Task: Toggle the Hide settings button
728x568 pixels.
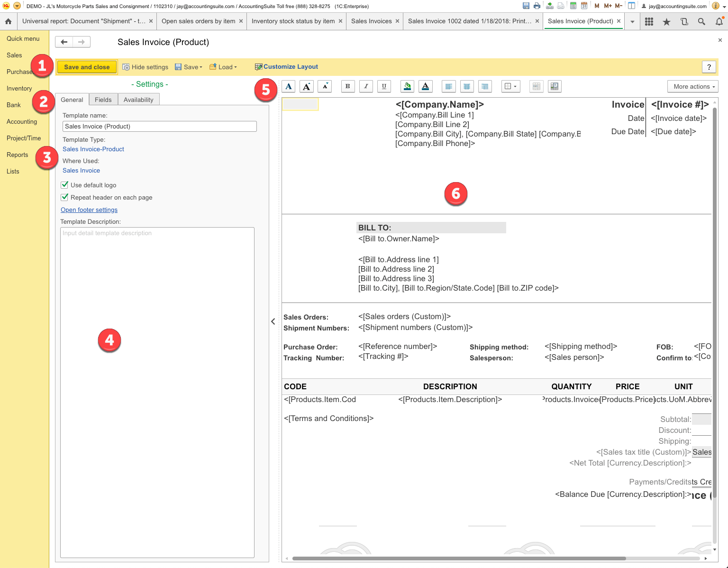Action: [145, 67]
